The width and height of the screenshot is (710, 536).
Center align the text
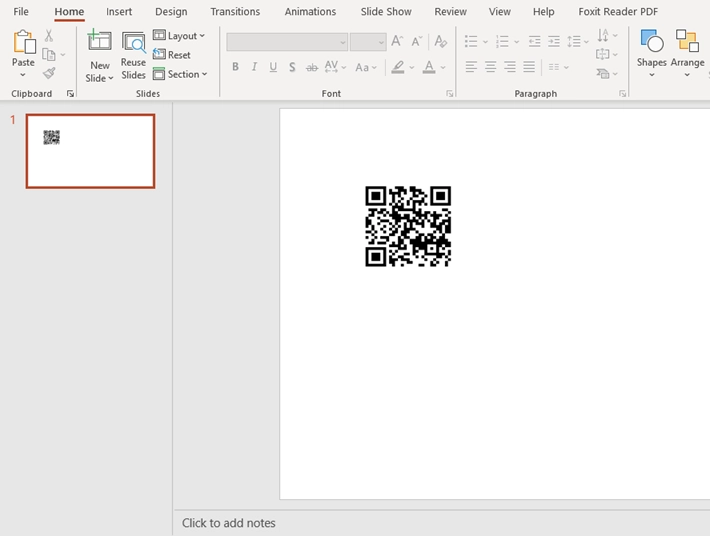(490, 67)
